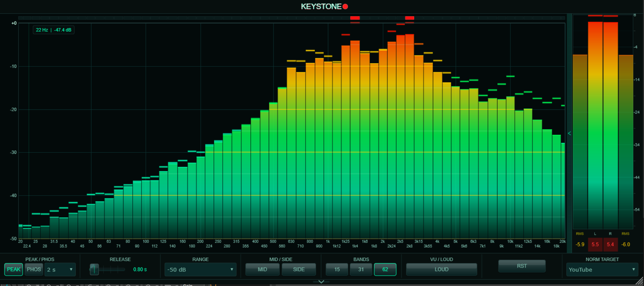Screen dimensions: 644x286
Task: Click the 0.80 s release value
Action: (x=140, y=269)
